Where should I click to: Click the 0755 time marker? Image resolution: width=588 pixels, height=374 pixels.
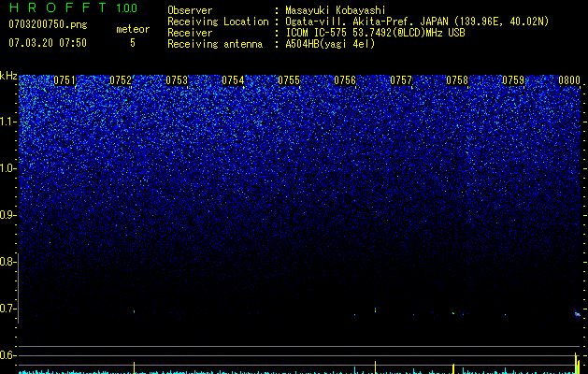(x=289, y=80)
